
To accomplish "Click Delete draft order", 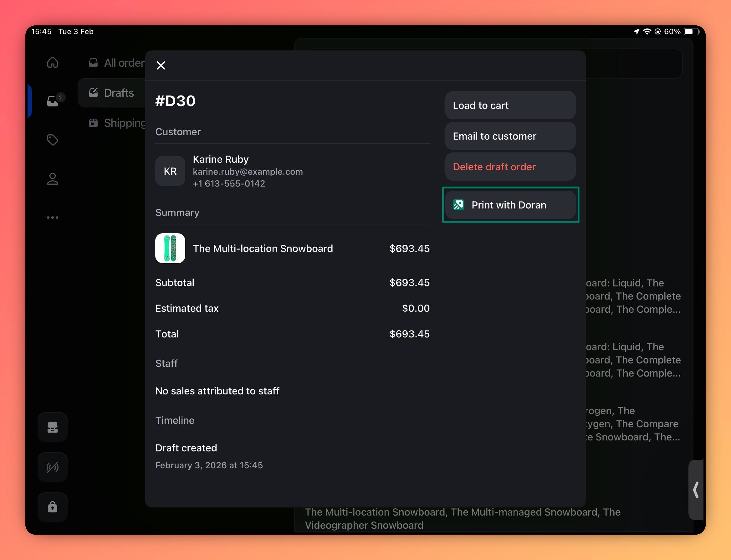I will click(510, 167).
